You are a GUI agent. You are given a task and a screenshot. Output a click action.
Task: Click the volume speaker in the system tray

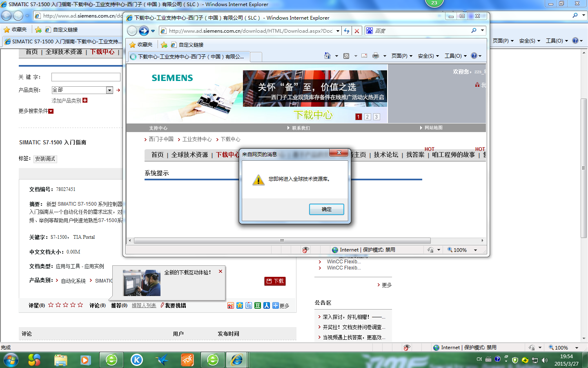point(545,360)
